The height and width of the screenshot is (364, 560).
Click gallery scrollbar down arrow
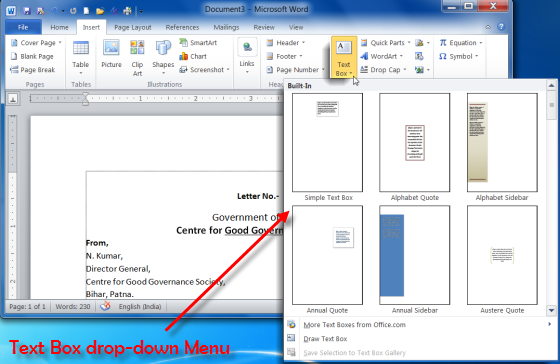point(551,310)
